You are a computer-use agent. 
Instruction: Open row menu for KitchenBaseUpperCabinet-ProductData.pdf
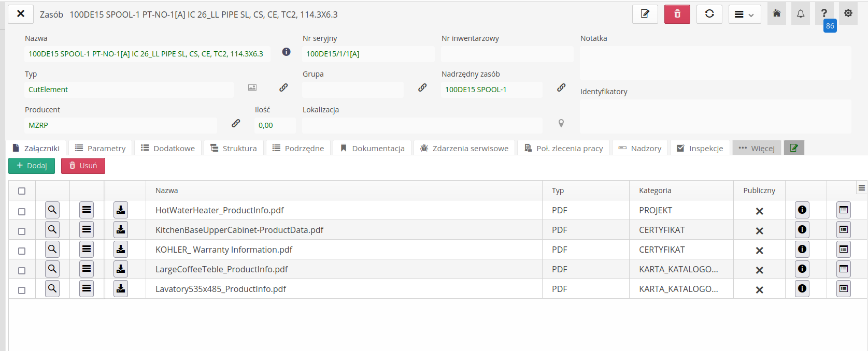87,230
